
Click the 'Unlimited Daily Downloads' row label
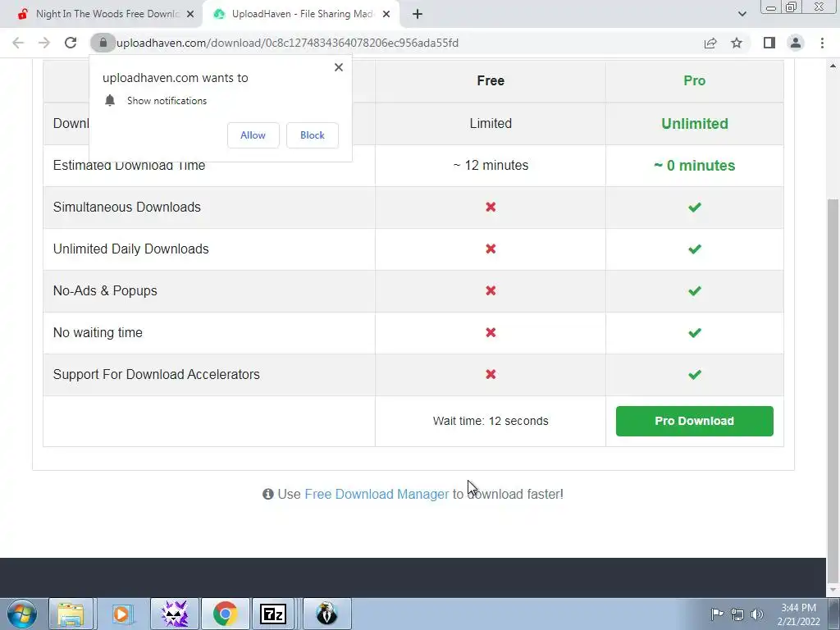[x=130, y=249]
